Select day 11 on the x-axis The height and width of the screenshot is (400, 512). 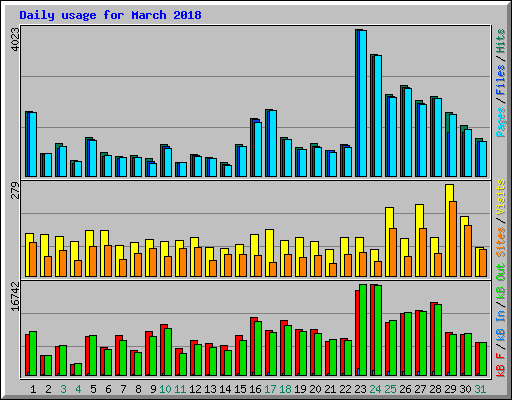(180, 389)
